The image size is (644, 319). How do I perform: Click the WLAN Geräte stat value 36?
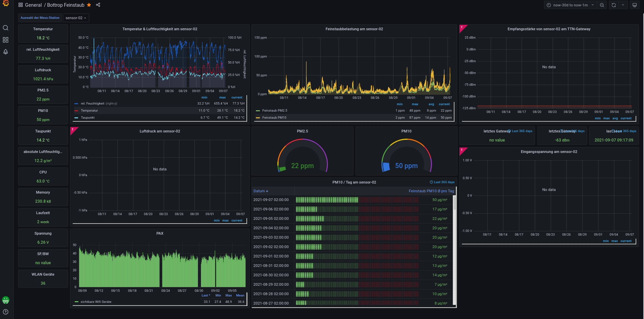[x=43, y=283]
